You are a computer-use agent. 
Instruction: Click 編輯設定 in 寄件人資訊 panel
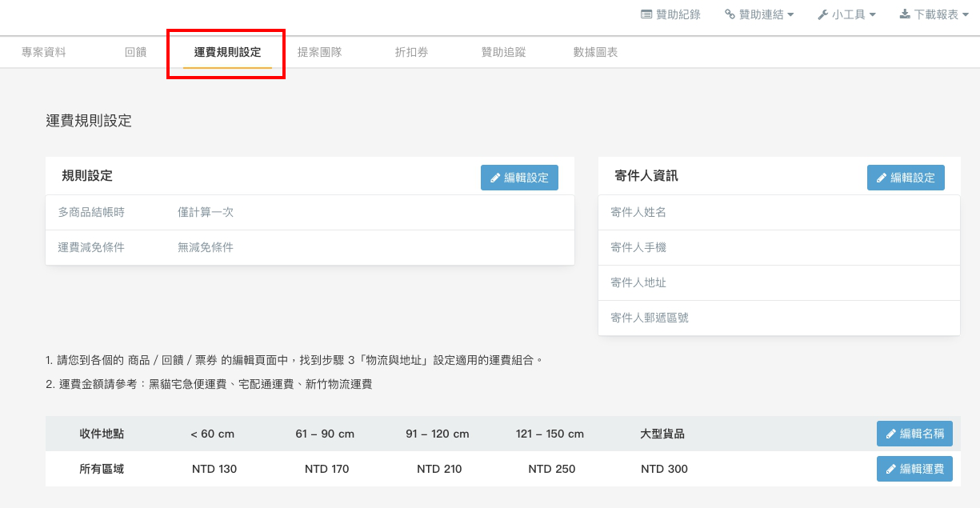click(x=906, y=178)
